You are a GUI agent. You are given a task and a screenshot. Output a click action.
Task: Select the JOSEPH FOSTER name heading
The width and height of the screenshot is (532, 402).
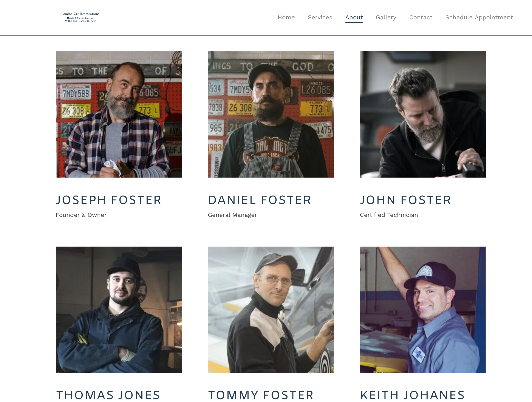pos(109,200)
